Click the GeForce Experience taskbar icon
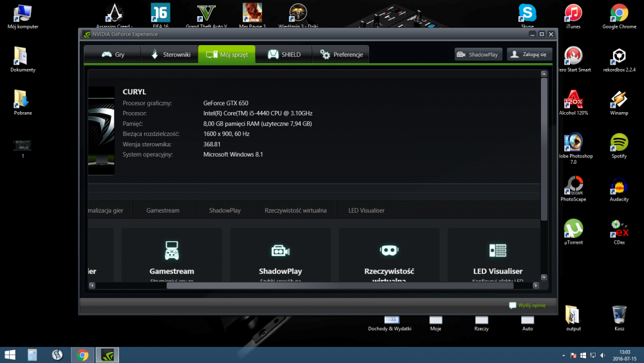 tap(107, 355)
